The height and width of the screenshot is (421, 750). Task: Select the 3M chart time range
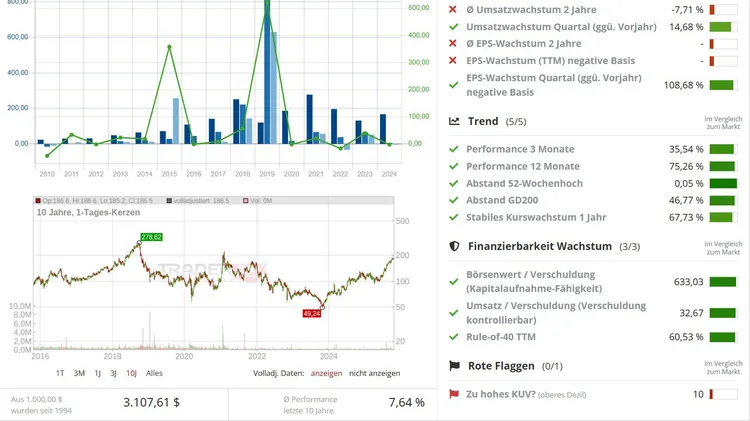[79, 373]
